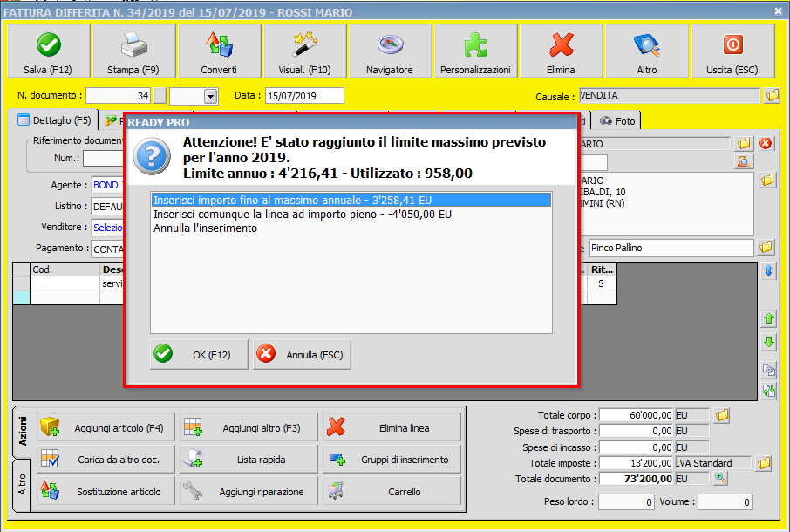This screenshot has width=790, height=532.
Task: Open the folder icon beside Causale field
Action: pyautogui.click(x=772, y=95)
